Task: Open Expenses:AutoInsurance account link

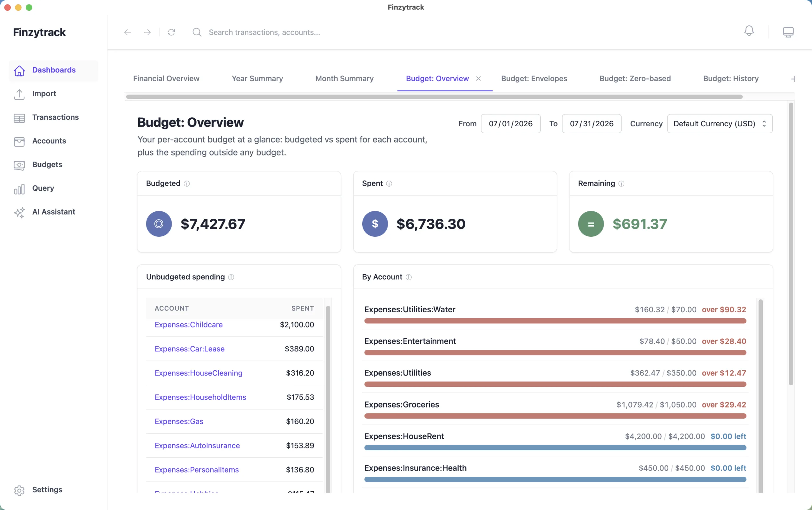Action: coord(197,445)
